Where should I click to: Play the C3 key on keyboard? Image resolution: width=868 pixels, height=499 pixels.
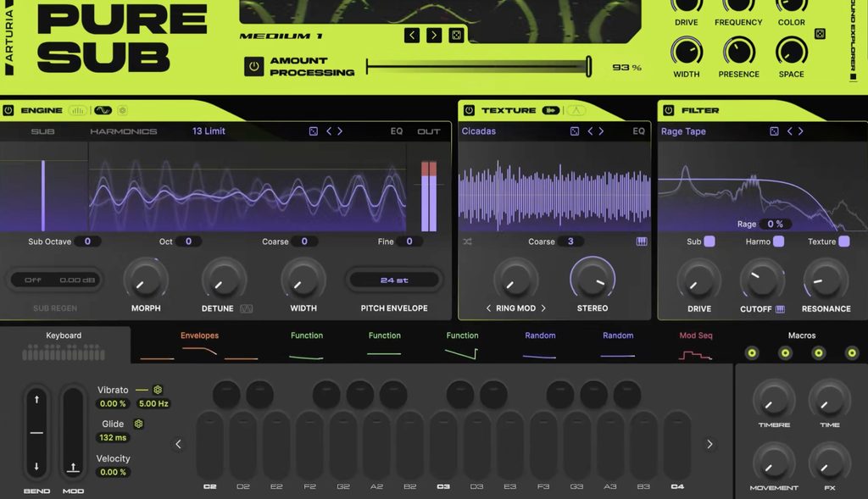point(443,446)
